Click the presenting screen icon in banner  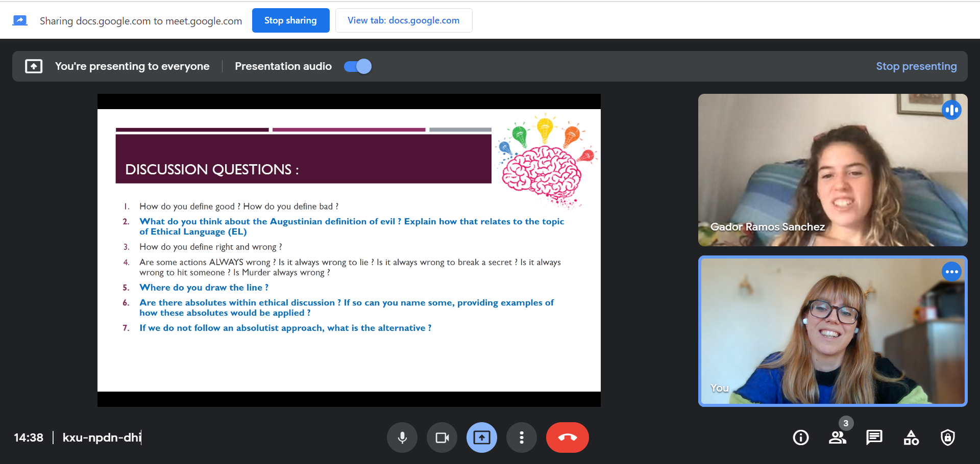34,66
